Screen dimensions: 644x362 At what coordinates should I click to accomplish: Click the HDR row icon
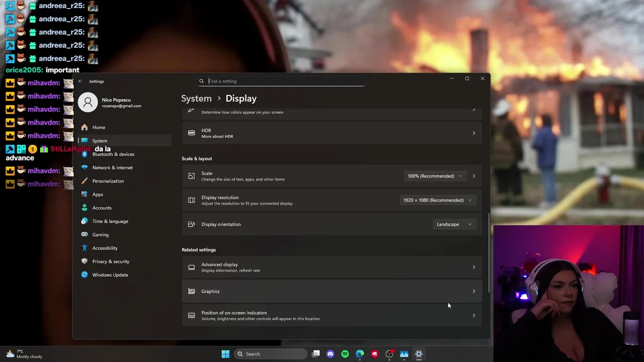pyautogui.click(x=191, y=133)
